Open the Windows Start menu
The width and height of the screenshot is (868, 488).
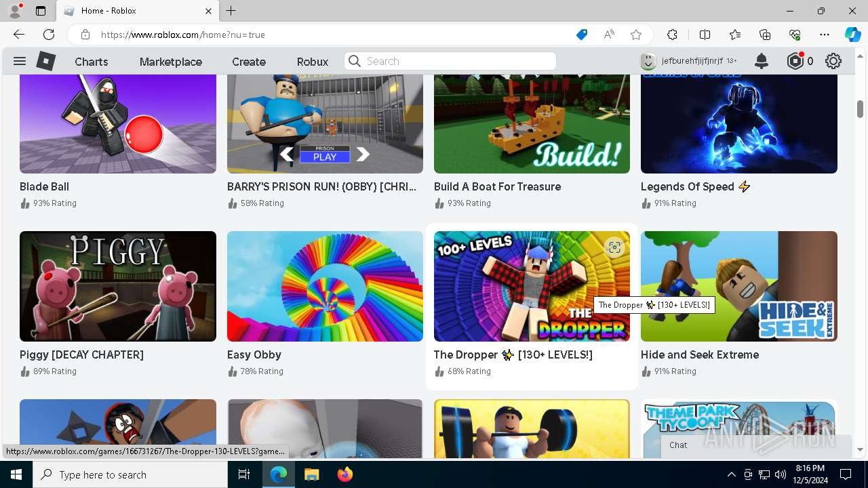(x=16, y=474)
